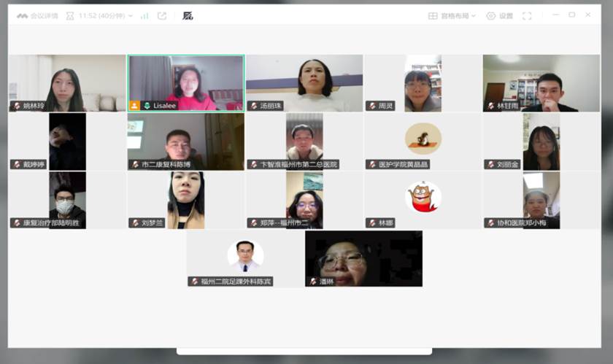This screenshot has width=613, height=364.
Task: Click 林娜's cartoon cat avatar
Action: [x=423, y=197]
